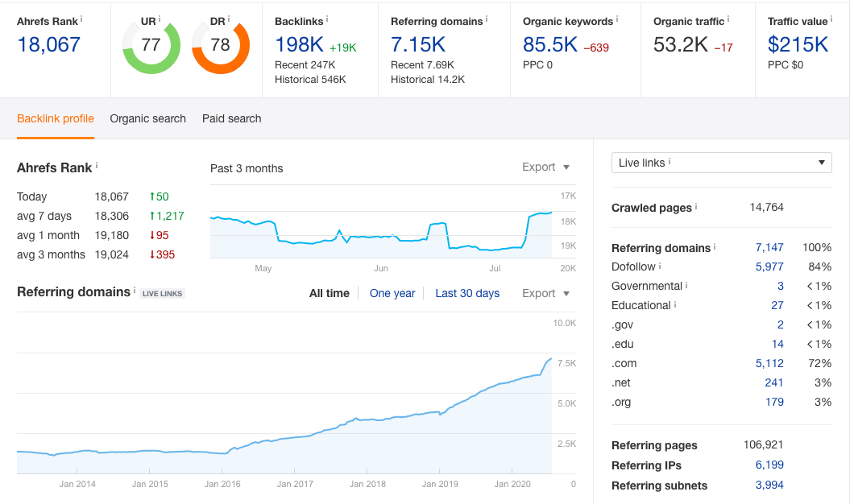Click info icon next to Dofollow
Image resolution: width=854 pixels, height=504 pixels.
(x=660, y=266)
